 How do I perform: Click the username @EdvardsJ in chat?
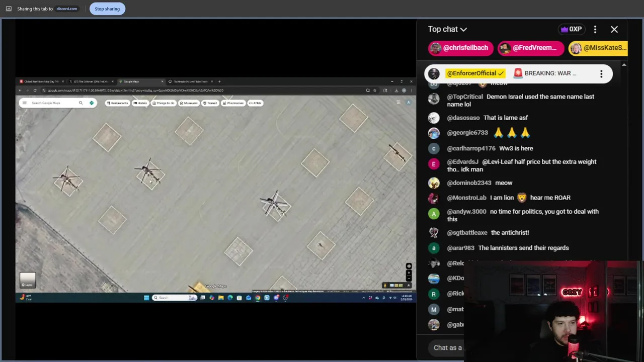coord(462,162)
